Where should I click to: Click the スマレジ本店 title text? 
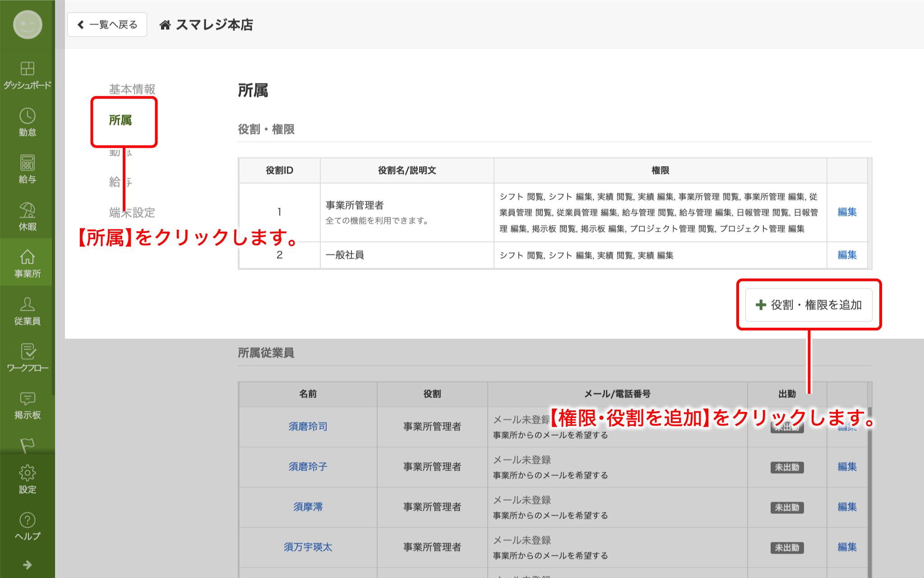click(214, 25)
